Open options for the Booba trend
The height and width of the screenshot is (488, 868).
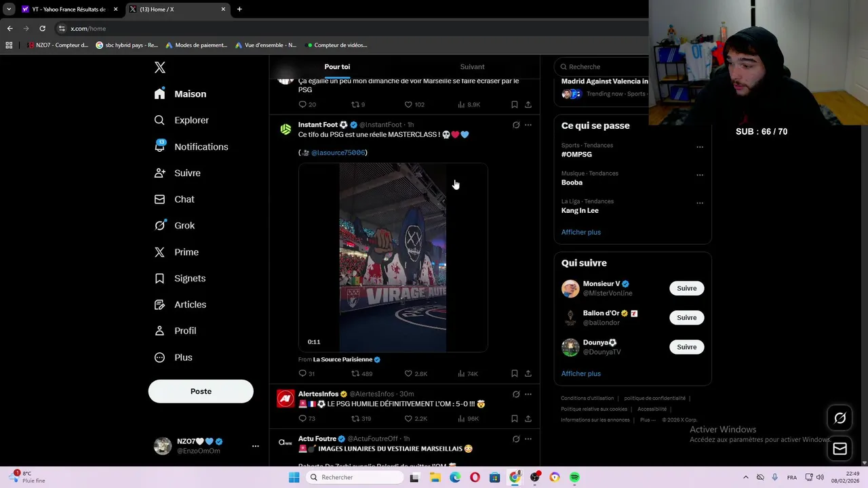pyautogui.click(x=700, y=175)
